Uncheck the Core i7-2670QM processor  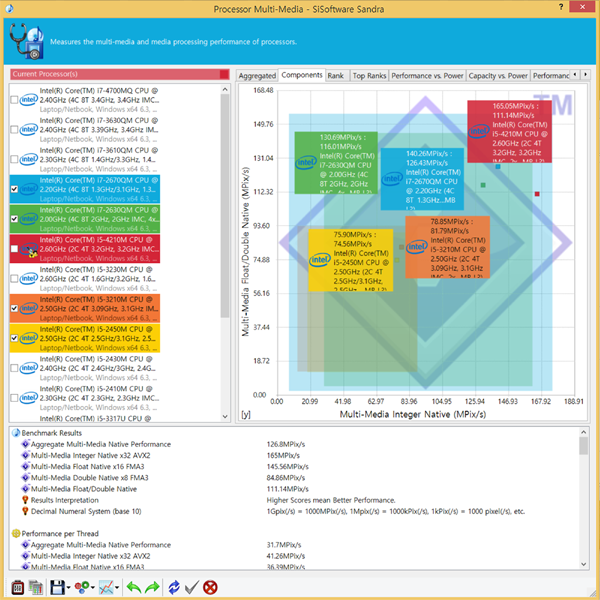coord(15,189)
